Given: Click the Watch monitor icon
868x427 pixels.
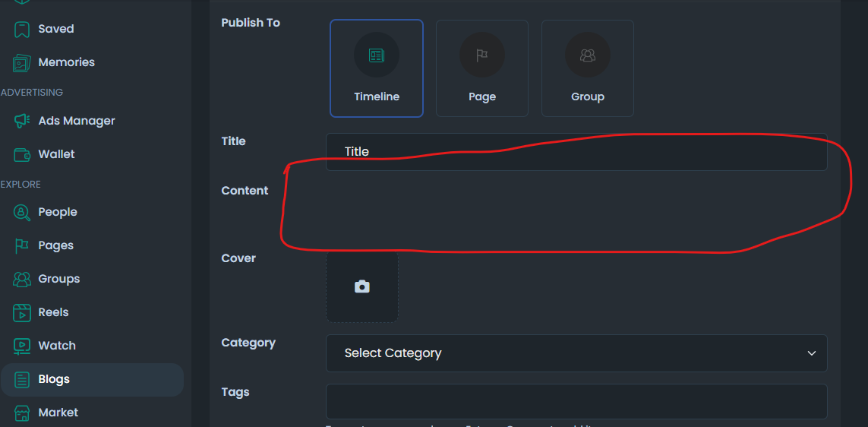Looking at the screenshot, I should [21, 346].
